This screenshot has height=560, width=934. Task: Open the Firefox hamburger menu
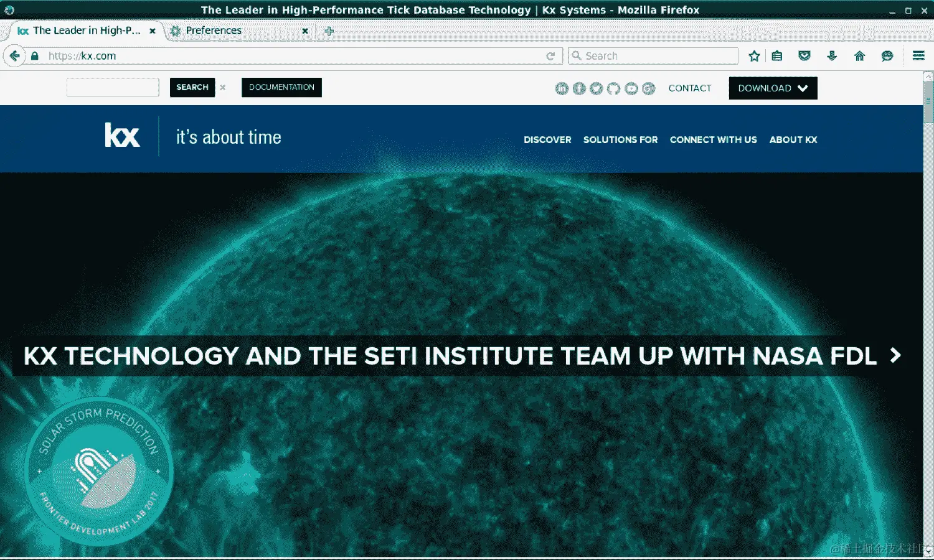coord(918,56)
